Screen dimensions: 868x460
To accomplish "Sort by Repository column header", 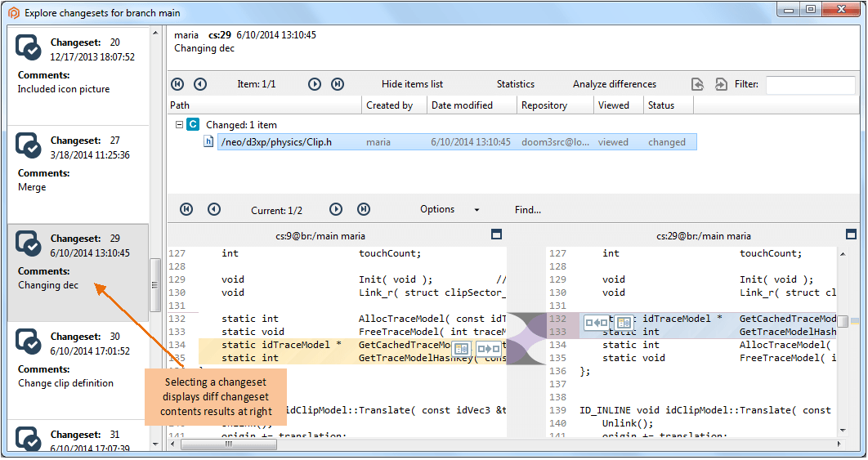I will (555, 105).
